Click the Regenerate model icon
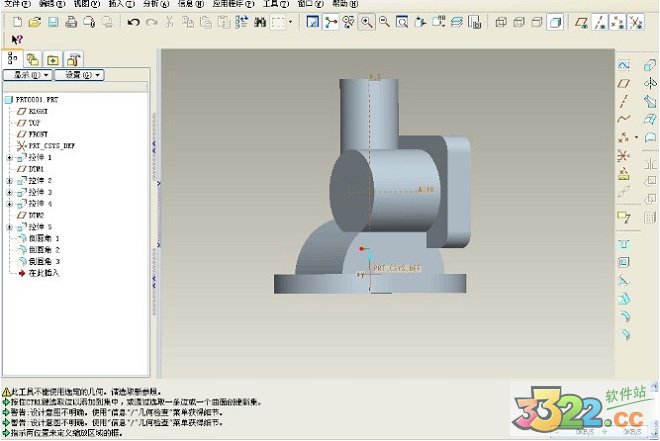 [242, 22]
